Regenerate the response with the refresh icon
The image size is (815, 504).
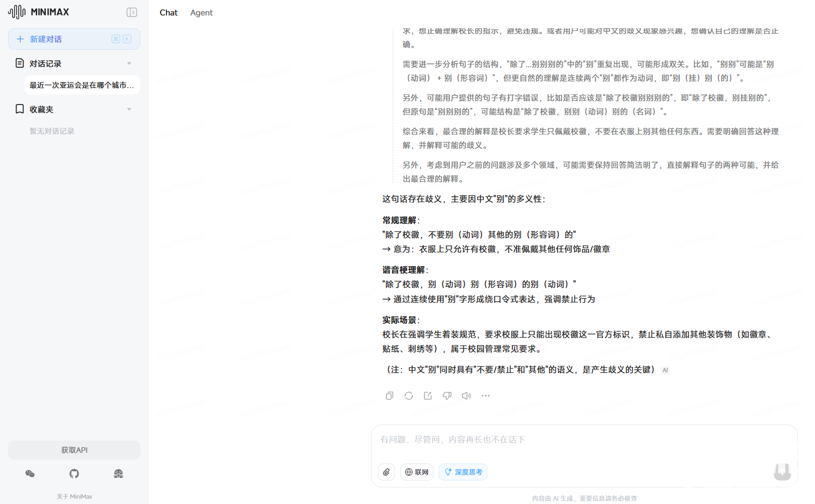(x=409, y=396)
